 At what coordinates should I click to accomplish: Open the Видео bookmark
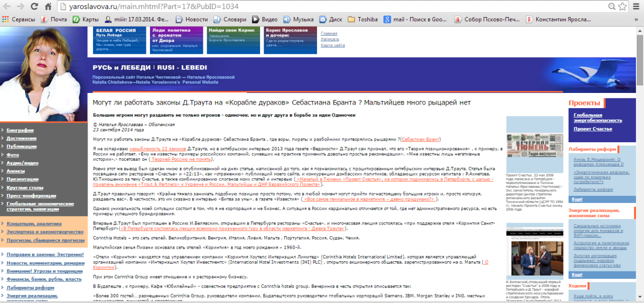[265, 20]
